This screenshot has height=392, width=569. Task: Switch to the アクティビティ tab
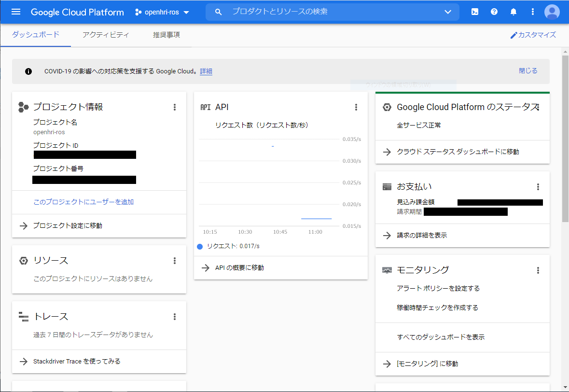[106, 35]
